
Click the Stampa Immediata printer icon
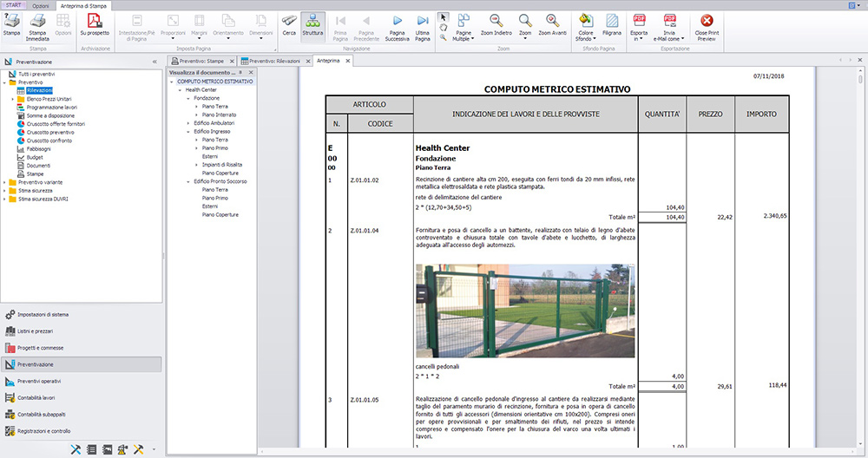(37, 27)
